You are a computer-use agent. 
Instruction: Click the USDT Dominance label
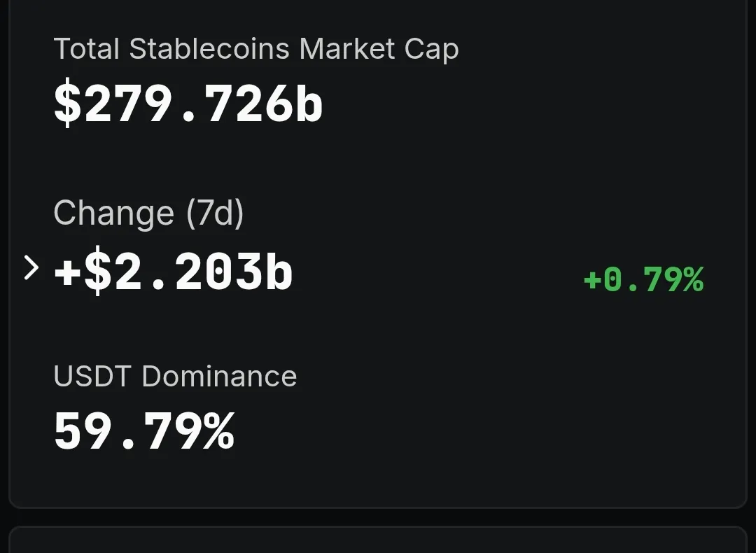point(175,377)
